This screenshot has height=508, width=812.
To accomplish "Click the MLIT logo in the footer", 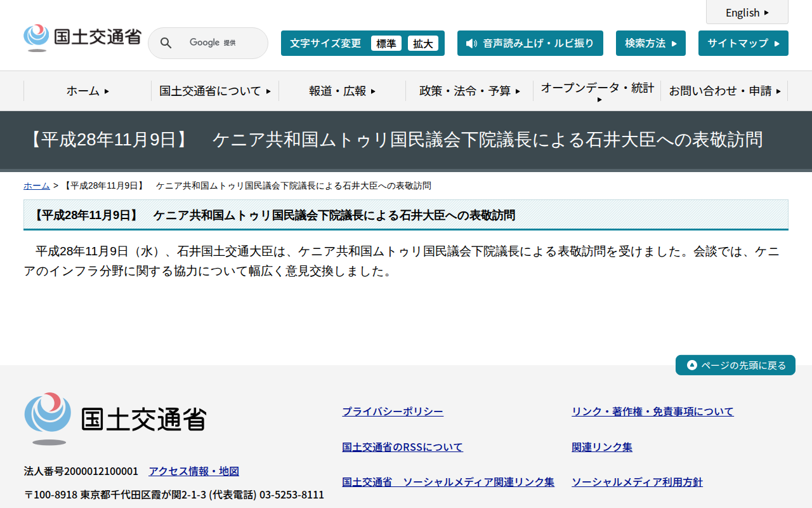I will (115, 418).
